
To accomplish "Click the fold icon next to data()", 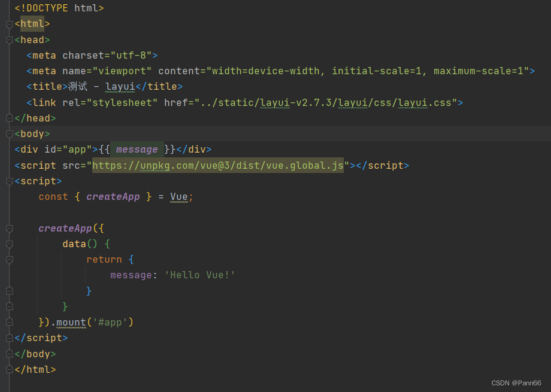I will point(8,244).
